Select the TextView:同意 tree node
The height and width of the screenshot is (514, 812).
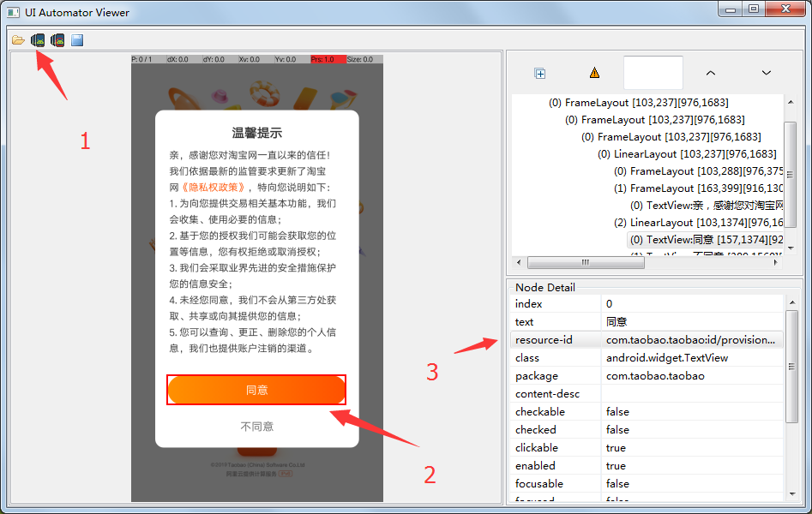706,240
